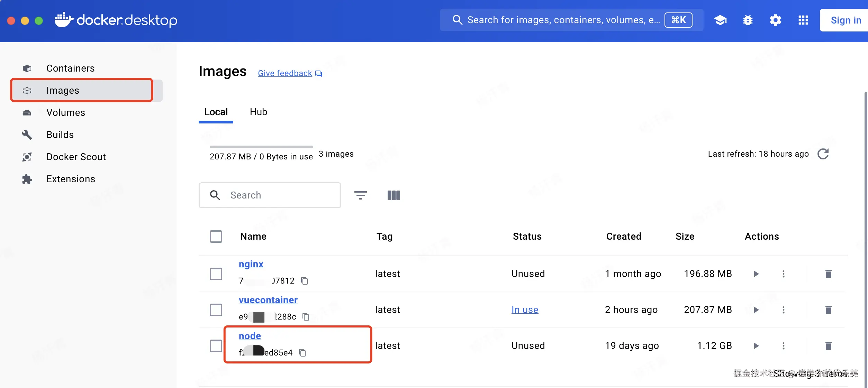Check the nginx image checkbox

click(x=216, y=274)
